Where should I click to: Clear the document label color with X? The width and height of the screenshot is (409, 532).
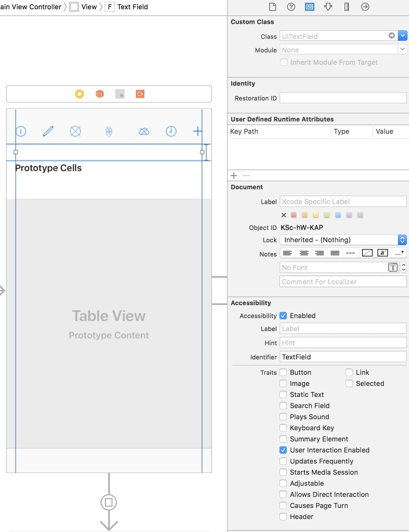(284, 215)
